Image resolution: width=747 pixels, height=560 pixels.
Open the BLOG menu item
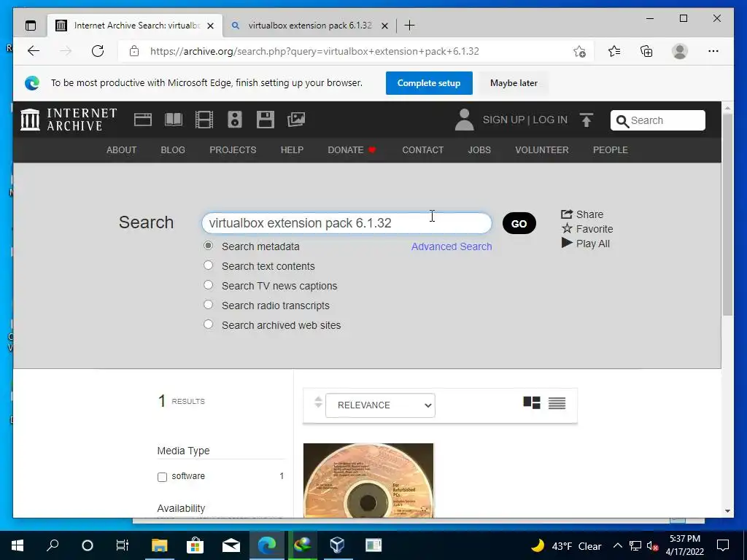click(173, 150)
